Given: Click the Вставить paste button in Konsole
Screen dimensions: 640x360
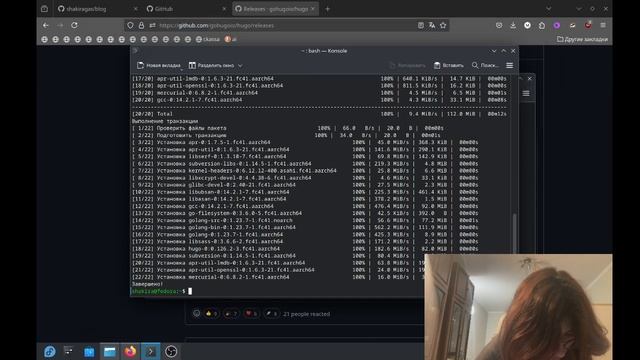Looking at the screenshot, I should click(449, 65).
